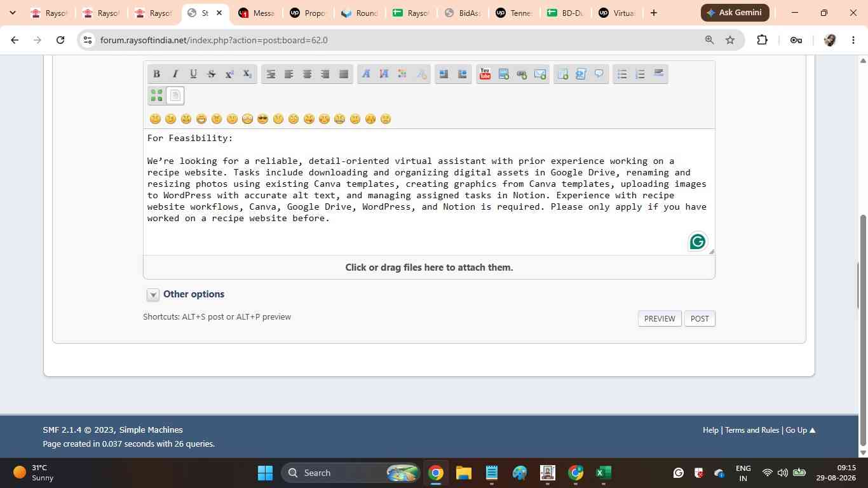
Task: Toggle underline formatting
Action: click(x=193, y=74)
